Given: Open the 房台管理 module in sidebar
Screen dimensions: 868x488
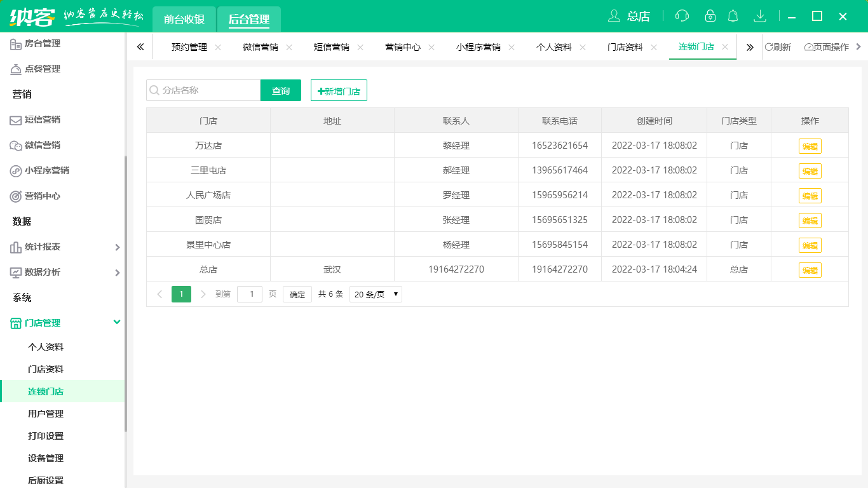Looking at the screenshot, I should (45, 43).
